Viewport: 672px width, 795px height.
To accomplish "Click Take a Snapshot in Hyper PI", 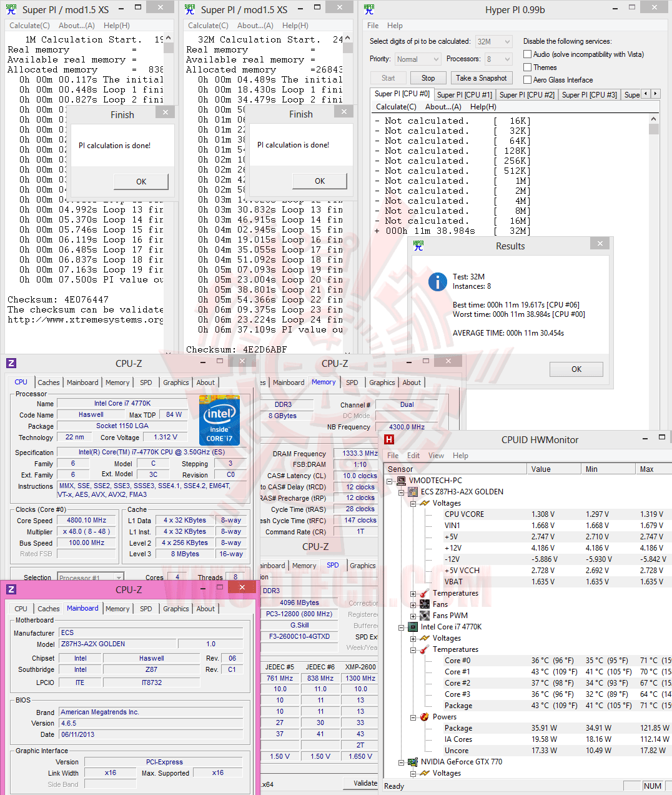I will (x=481, y=78).
